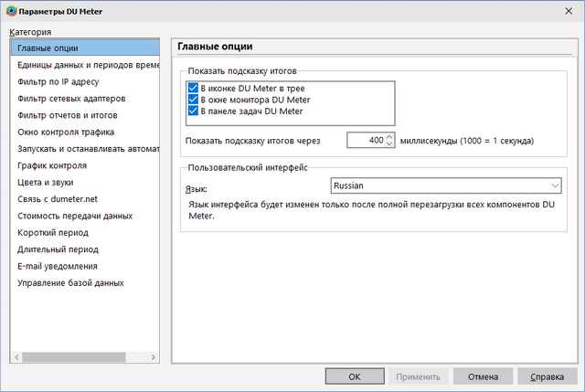Decrease the milliseconds value with down arrow
The height and width of the screenshot is (392, 585).
click(x=389, y=143)
